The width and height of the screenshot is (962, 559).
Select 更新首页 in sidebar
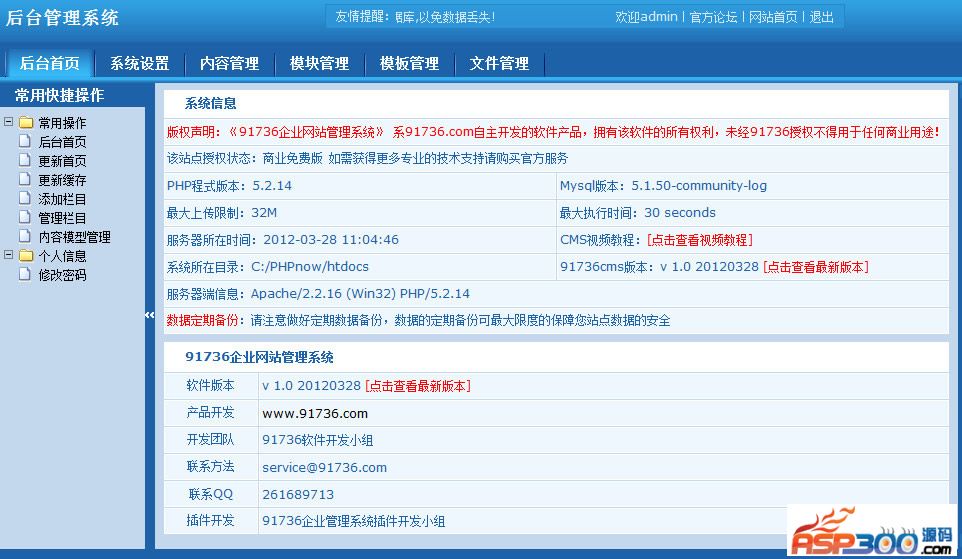[62, 161]
